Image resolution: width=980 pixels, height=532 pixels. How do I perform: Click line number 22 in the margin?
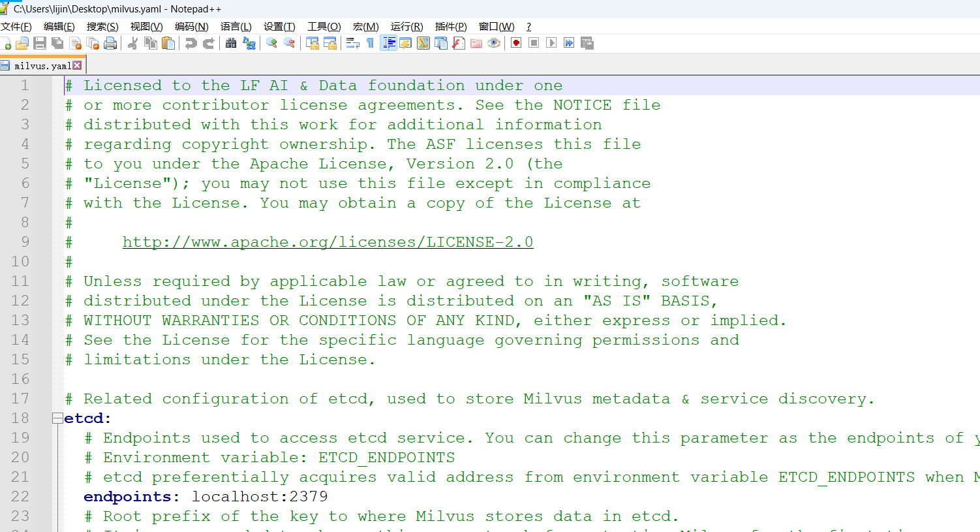pos(20,497)
